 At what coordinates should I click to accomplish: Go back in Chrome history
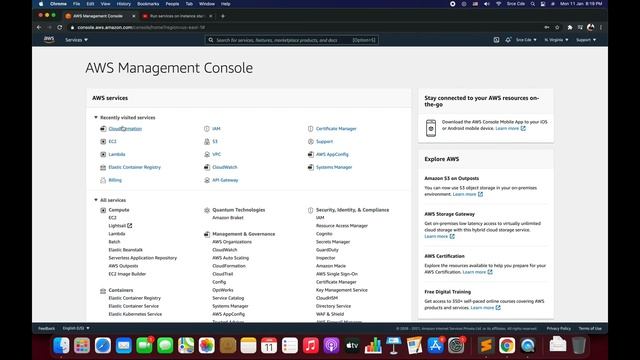pos(39,27)
